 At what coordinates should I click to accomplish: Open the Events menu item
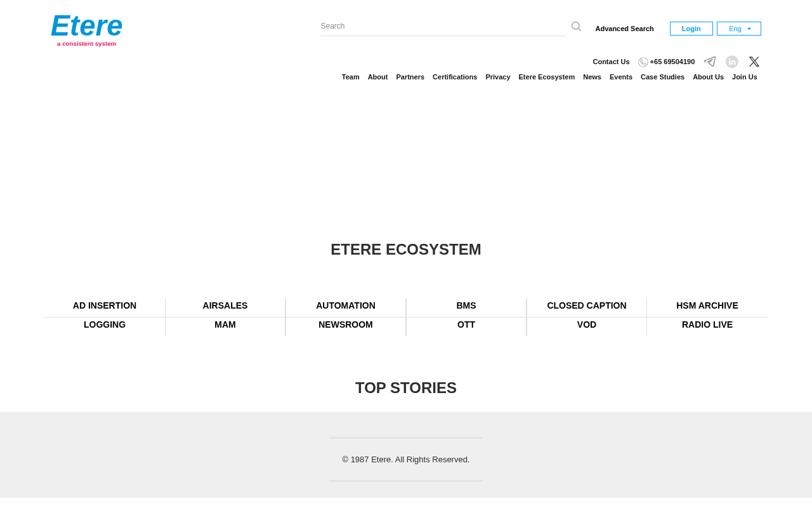tap(621, 77)
